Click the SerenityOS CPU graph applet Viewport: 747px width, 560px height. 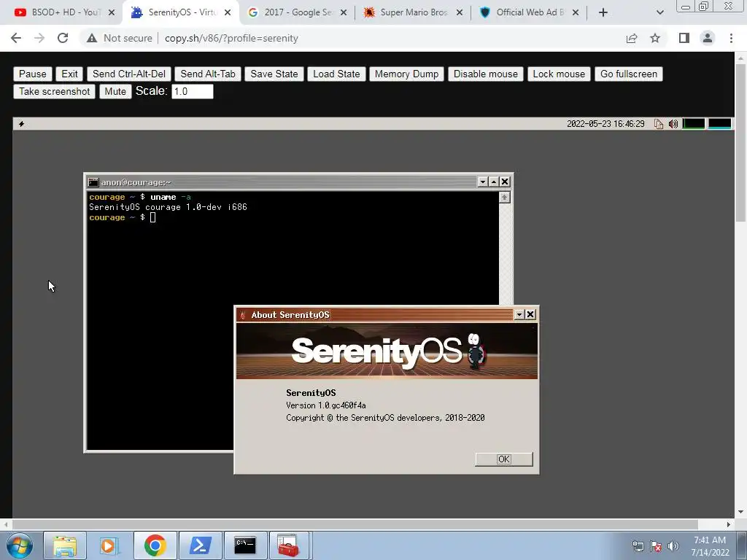tap(694, 124)
